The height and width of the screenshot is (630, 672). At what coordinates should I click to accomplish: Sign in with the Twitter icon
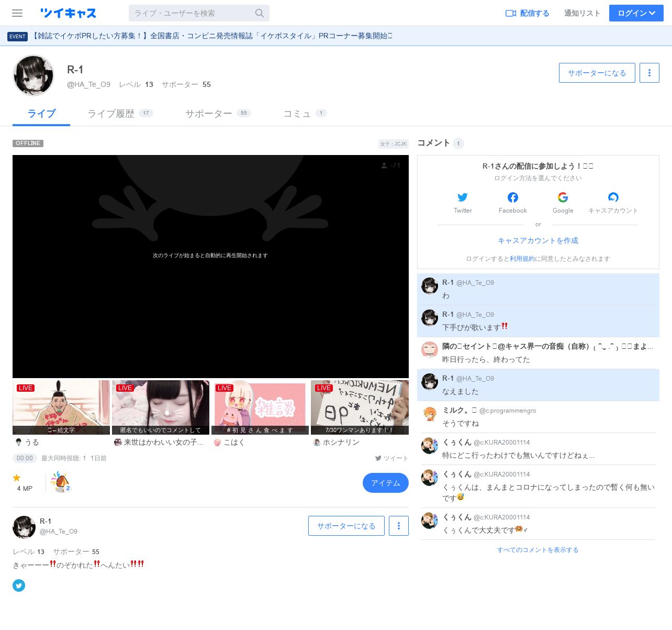pyautogui.click(x=463, y=197)
